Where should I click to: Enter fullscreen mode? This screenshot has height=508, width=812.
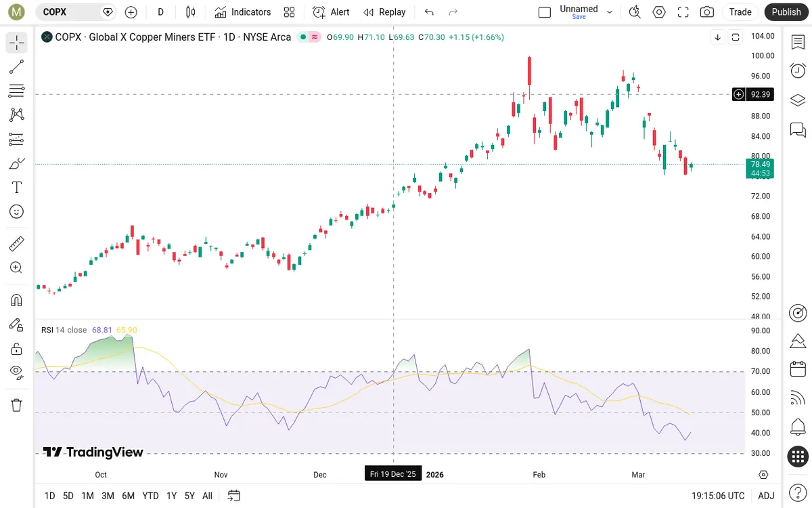683,12
